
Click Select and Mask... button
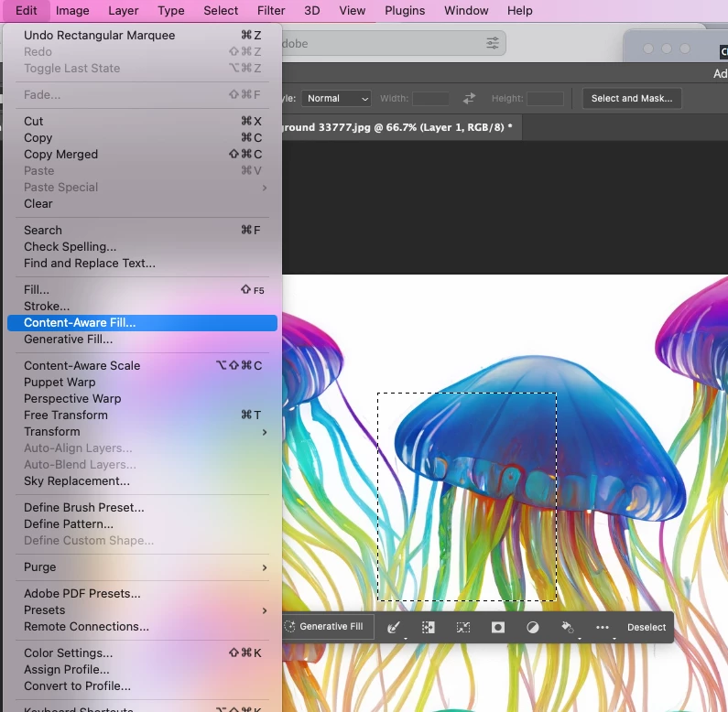coord(632,99)
